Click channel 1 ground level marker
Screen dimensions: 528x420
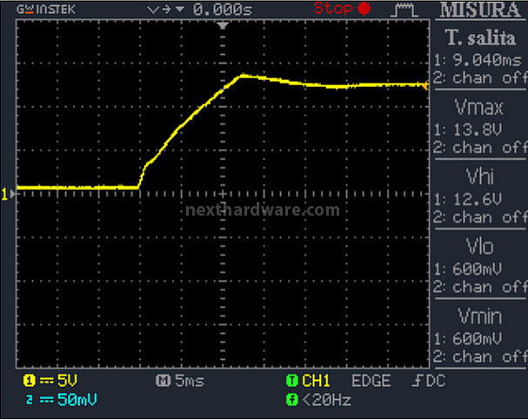click(x=8, y=194)
